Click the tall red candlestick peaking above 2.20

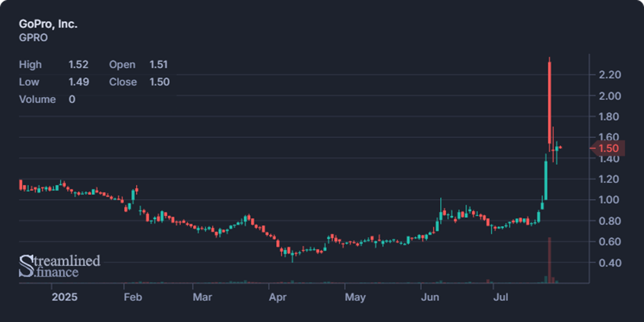tap(549, 103)
